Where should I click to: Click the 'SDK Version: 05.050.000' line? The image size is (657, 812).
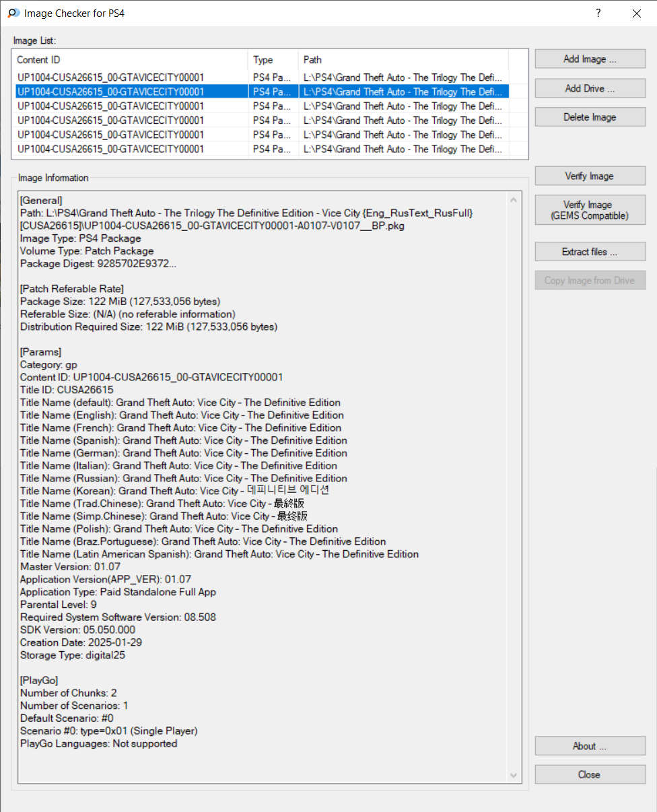point(77,630)
